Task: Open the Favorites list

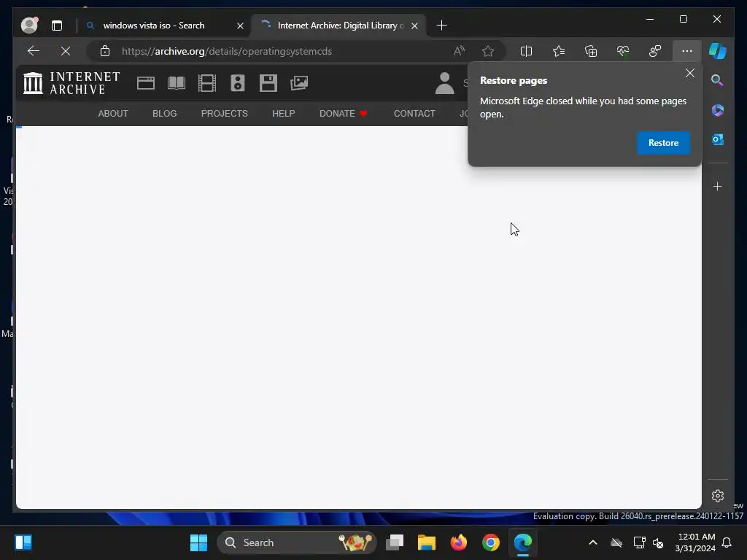Action: pyautogui.click(x=558, y=51)
